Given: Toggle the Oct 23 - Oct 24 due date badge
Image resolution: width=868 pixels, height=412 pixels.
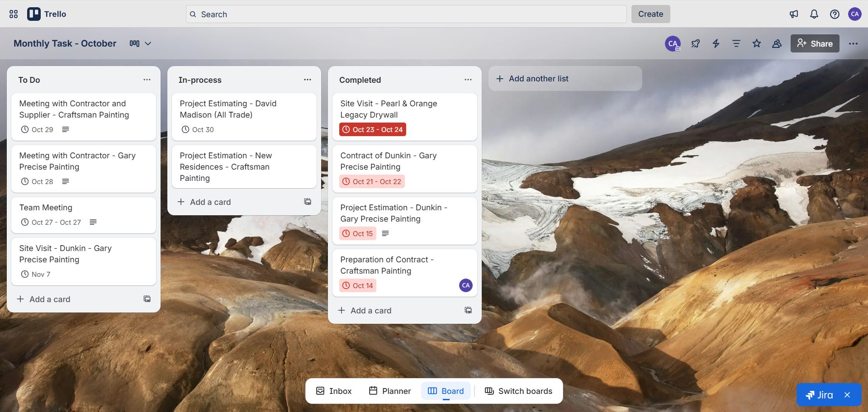Looking at the screenshot, I should point(373,129).
